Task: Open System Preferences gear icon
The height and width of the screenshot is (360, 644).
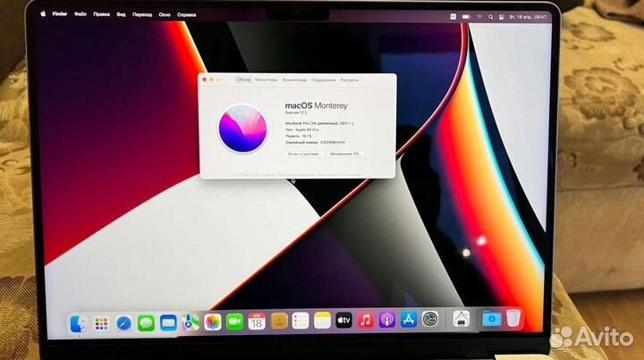Action: pos(430,319)
